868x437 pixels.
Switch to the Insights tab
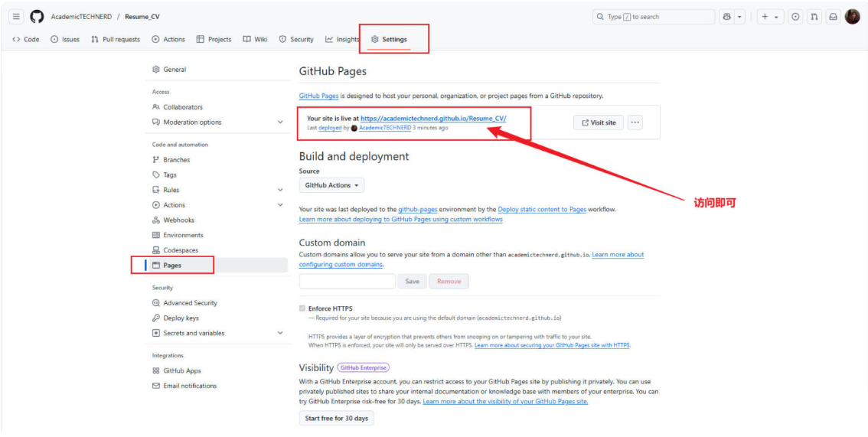click(x=342, y=39)
